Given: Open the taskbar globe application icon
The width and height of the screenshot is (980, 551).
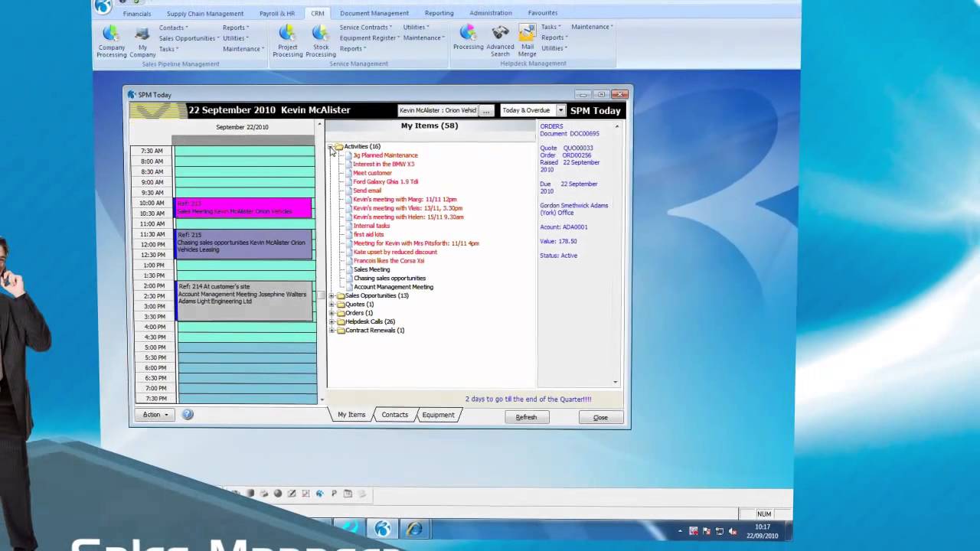Looking at the screenshot, I should (x=383, y=528).
